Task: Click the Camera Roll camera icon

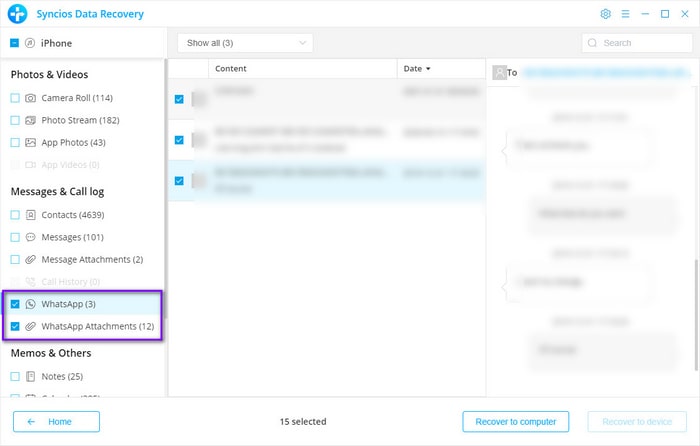Action: (x=31, y=98)
